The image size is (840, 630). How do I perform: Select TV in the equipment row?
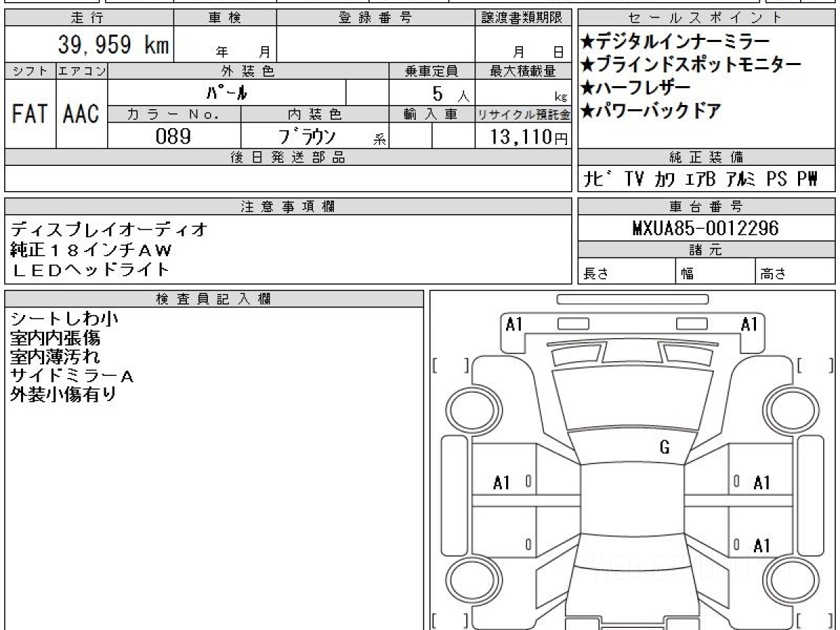634,179
